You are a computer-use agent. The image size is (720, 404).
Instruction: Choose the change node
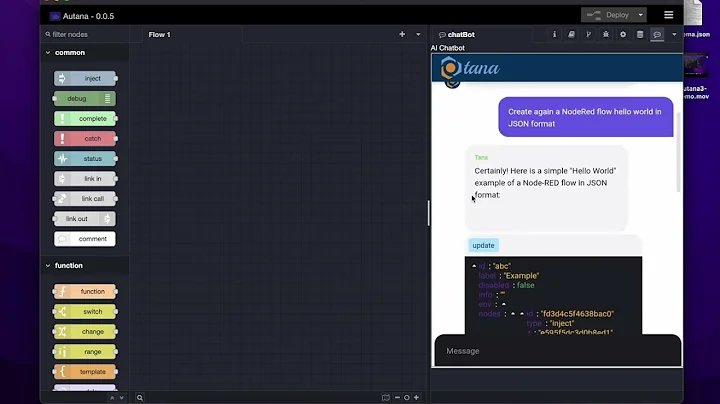tap(85, 331)
